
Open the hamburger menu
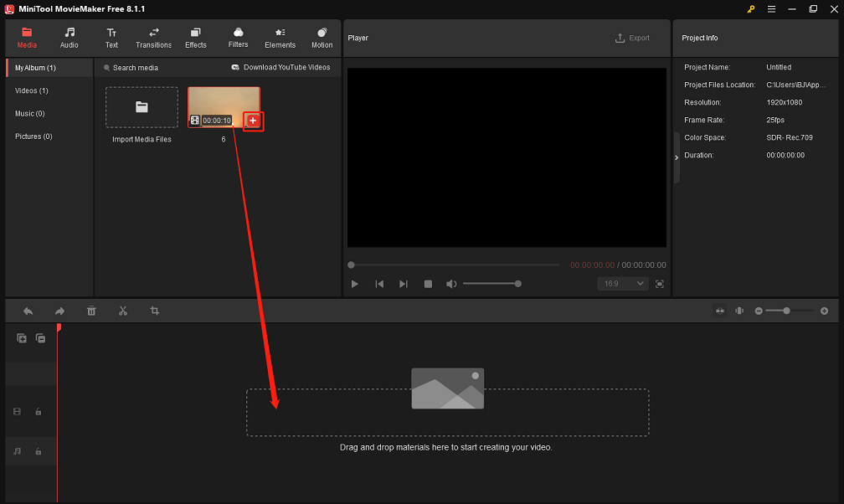pyautogui.click(x=771, y=9)
